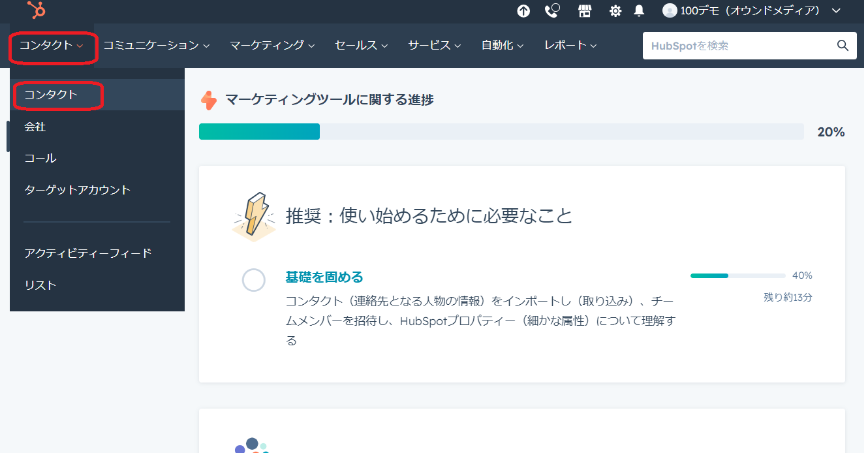Open the コンタクト top navigation menu
This screenshot has width=868, height=453.
pyautogui.click(x=52, y=46)
